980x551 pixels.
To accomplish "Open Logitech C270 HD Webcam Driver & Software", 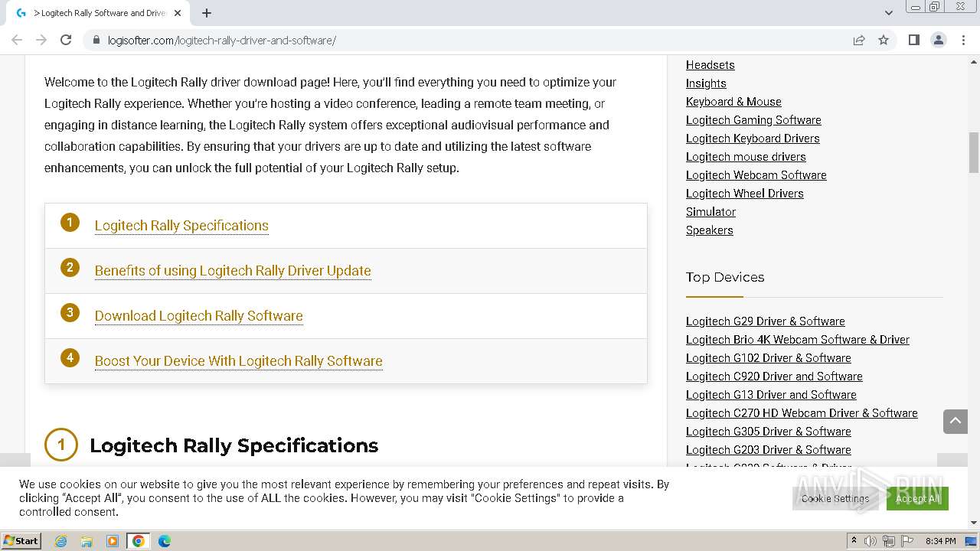I will [802, 413].
